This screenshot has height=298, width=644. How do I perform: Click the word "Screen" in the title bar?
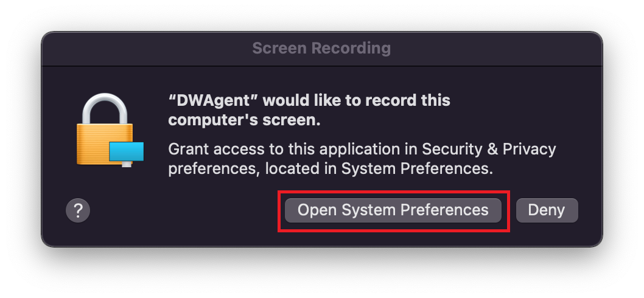(x=278, y=48)
